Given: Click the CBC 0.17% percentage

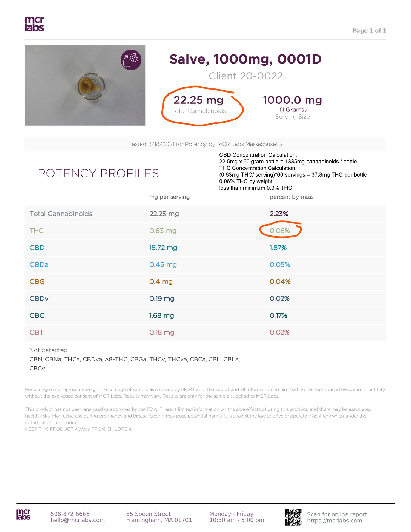Looking at the screenshot, I should tap(278, 315).
